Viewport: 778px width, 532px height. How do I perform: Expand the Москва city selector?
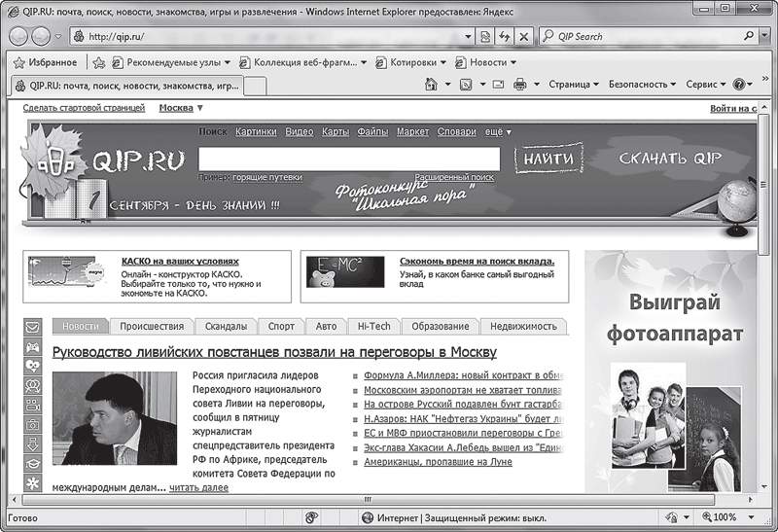click(182, 108)
